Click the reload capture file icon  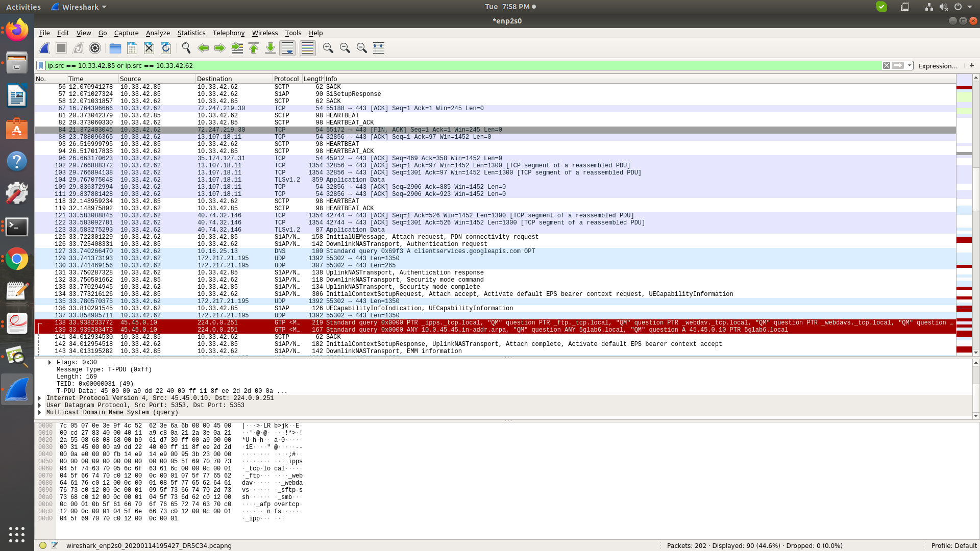pos(166,48)
